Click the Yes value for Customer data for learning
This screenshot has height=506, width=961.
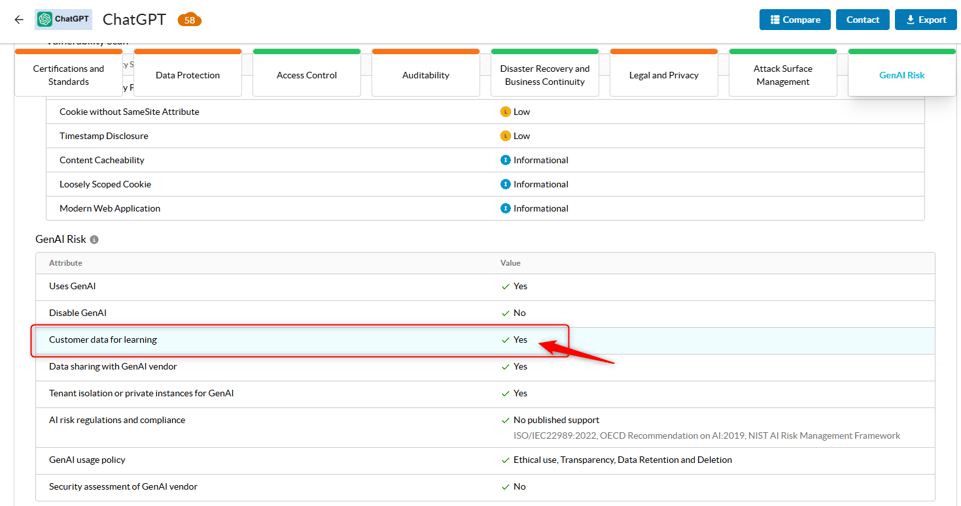click(520, 339)
